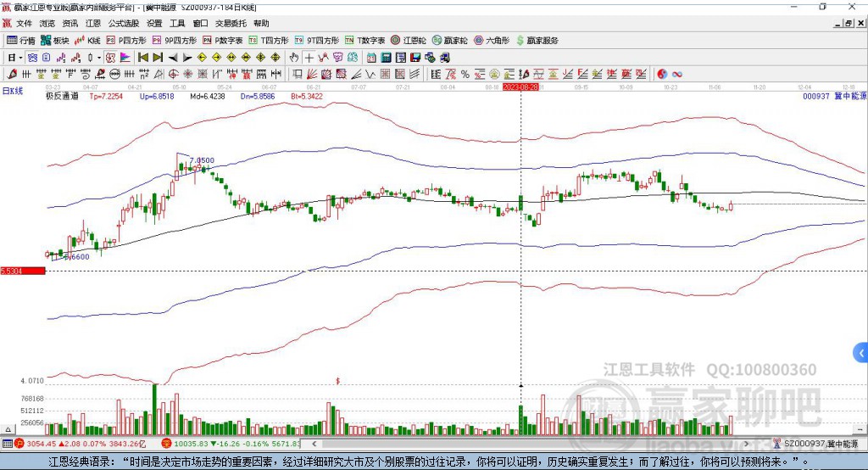Click the red dollar sign chart marker
Image resolution: width=868 pixels, height=470 pixels.
click(x=337, y=381)
